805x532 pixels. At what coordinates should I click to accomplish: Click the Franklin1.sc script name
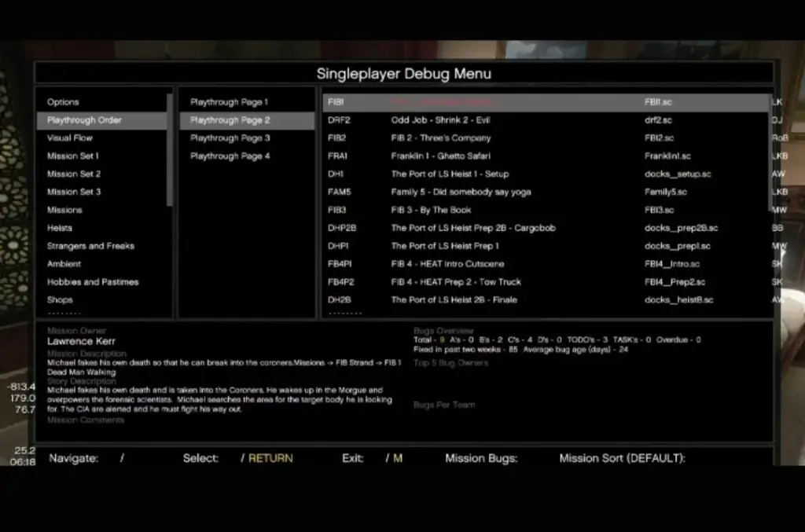[x=667, y=156]
